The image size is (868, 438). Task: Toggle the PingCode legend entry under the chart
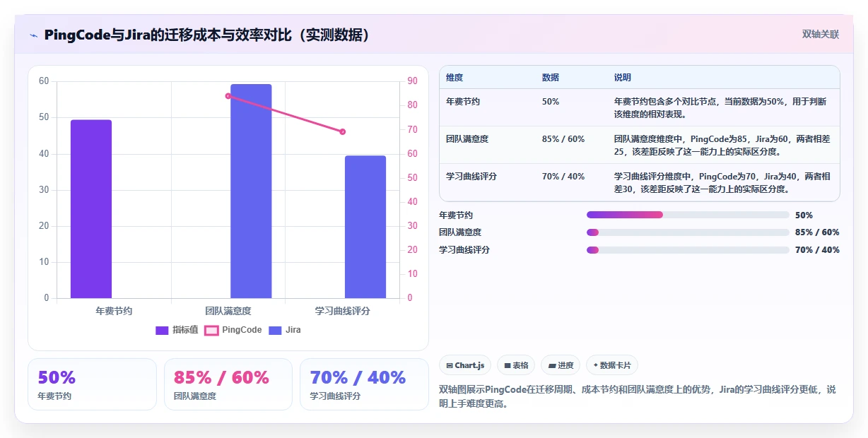point(233,330)
